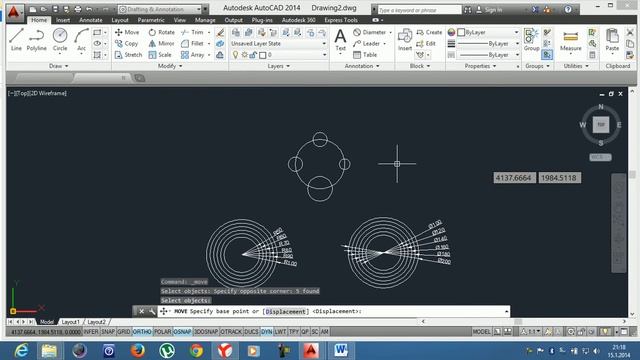Expand the Properties panel
This screenshot has width=640, height=360.
click(x=480, y=66)
